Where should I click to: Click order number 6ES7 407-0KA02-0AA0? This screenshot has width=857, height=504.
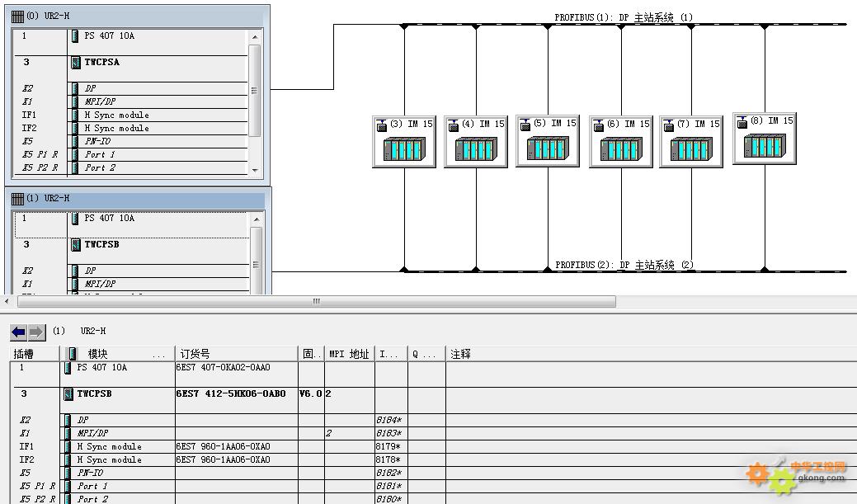(x=223, y=367)
